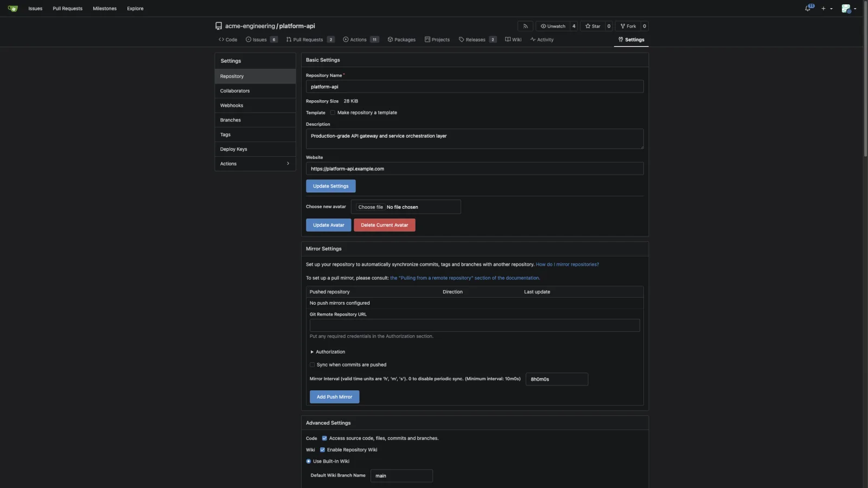
Task: Click the Repository Name input field
Action: pyautogui.click(x=475, y=87)
